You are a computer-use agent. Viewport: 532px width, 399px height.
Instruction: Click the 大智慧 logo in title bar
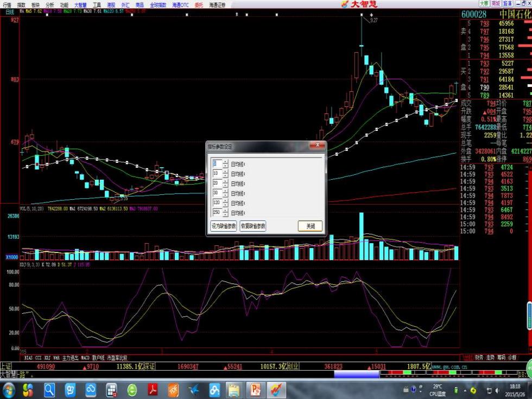pos(359,4)
